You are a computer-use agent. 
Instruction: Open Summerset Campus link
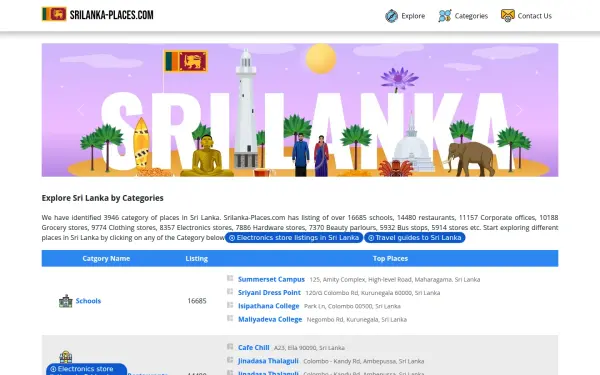(271, 279)
